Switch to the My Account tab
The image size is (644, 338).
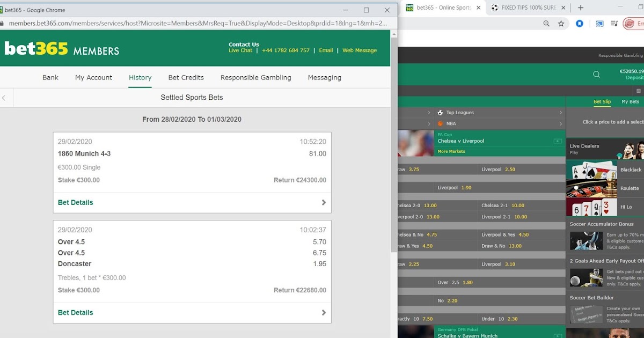(x=93, y=77)
